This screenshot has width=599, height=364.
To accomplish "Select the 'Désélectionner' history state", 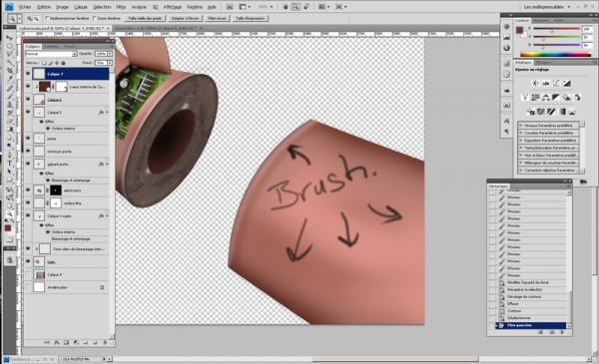I will point(518,318).
